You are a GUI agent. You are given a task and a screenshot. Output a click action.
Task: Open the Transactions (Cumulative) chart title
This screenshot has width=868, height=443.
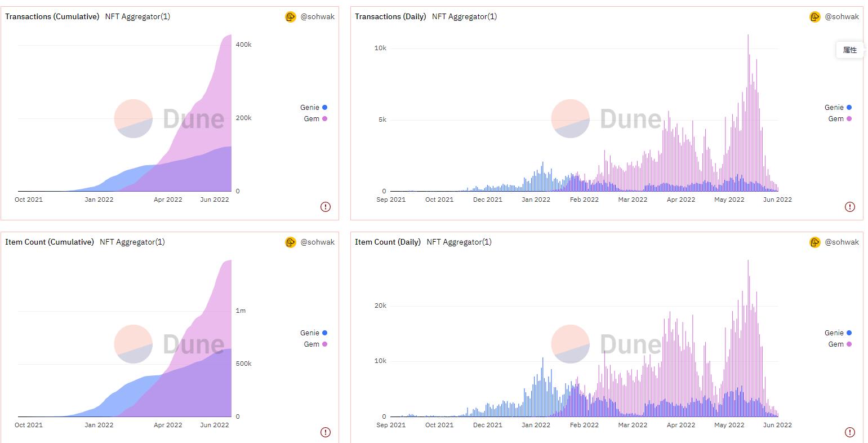click(52, 17)
